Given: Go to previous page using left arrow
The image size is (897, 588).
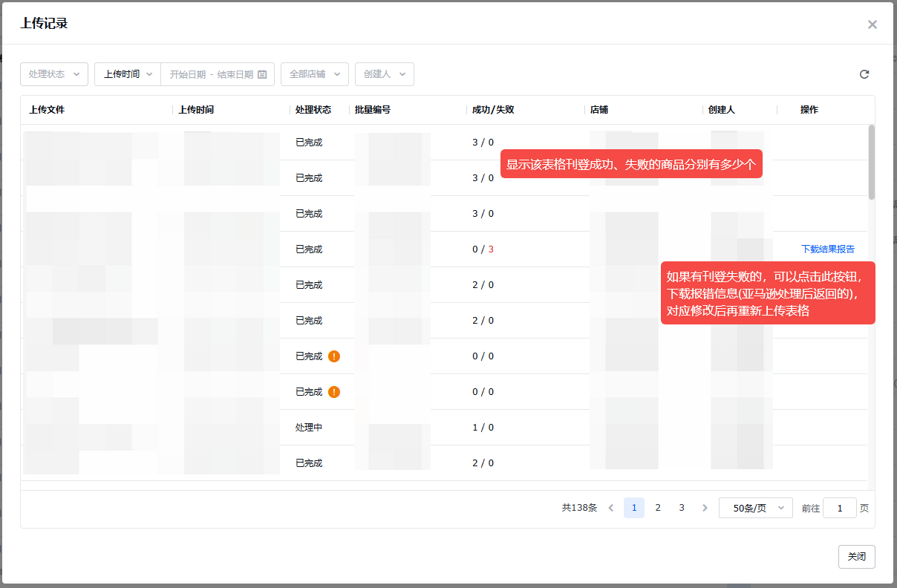Looking at the screenshot, I should (x=610, y=507).
